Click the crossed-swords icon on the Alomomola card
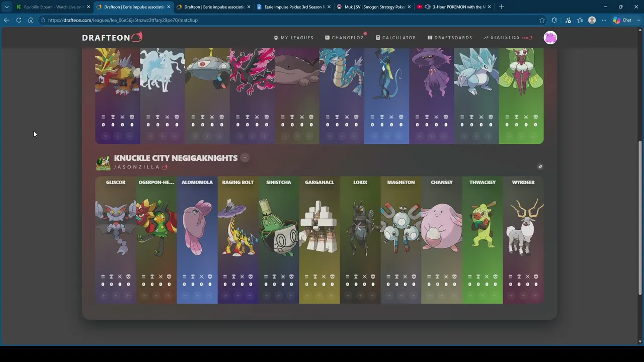644x362 pixels. coord(201,277)
